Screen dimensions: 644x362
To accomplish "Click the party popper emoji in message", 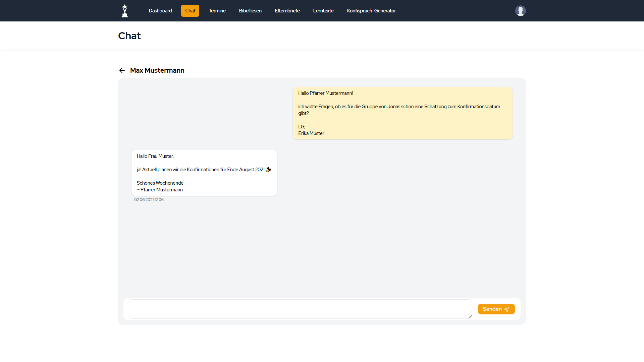I will (x=269, y=170).
